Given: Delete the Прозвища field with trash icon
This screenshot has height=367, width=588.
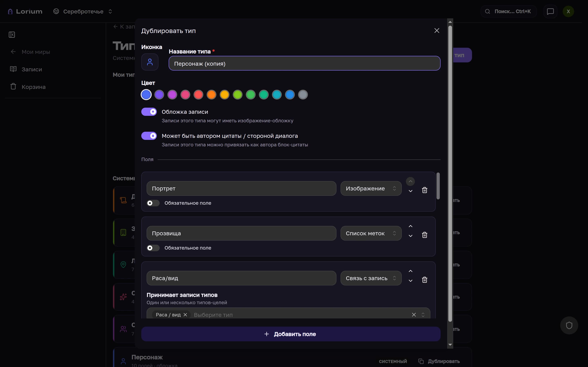Looking at the screenshot, I should click(x=424, y=235).
